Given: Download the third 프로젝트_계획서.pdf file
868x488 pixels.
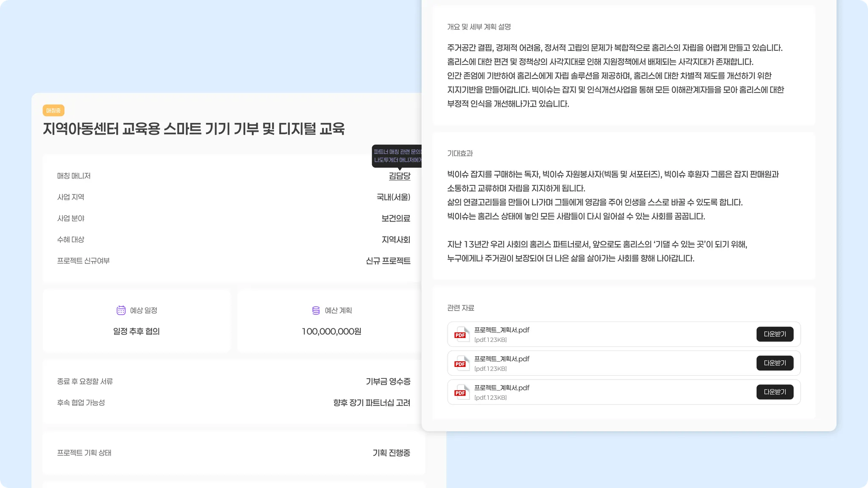Looking at the screenshot, I should [774, 392].
